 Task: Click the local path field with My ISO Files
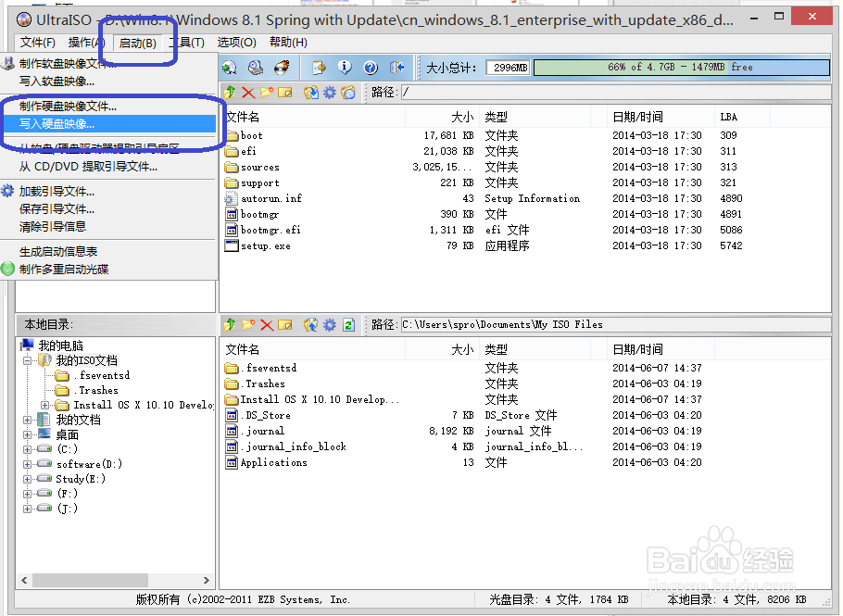[x=616, y=324]
